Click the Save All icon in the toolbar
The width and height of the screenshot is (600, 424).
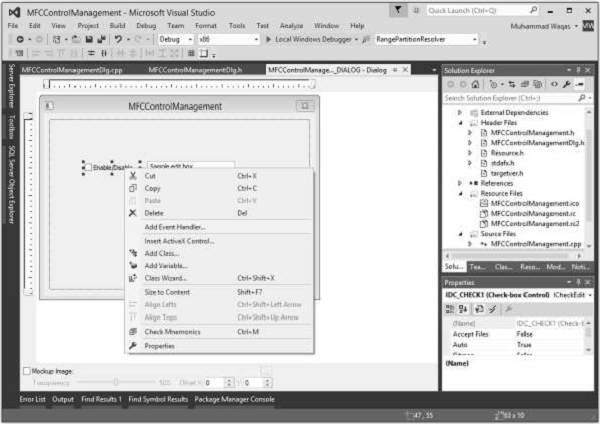tap(101, 39)
